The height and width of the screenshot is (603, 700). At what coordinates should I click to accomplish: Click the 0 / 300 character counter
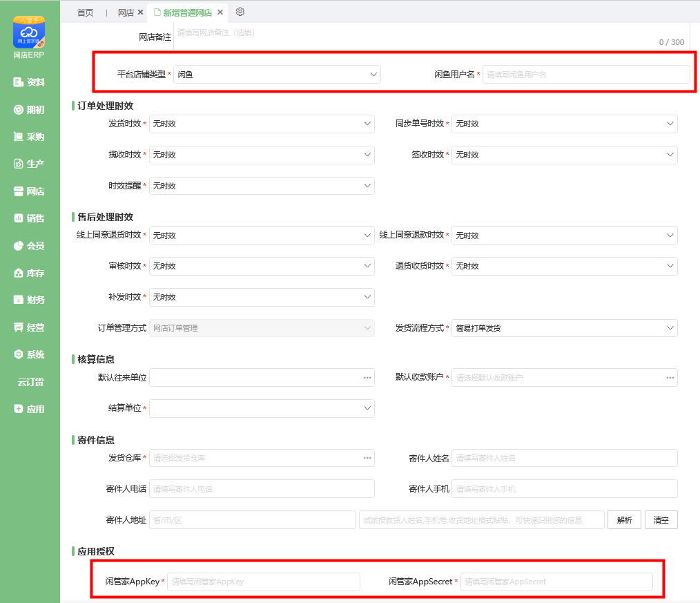click(x=672, y=42)
